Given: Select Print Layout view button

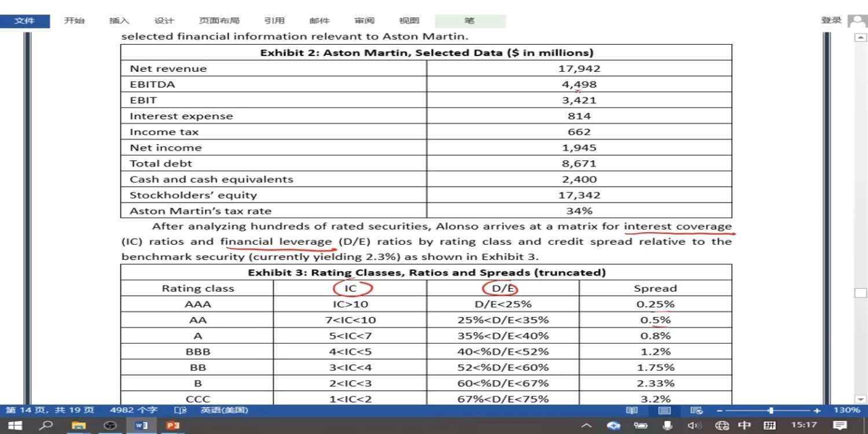Looking at the screenshot, I should (x=664, y=410).
